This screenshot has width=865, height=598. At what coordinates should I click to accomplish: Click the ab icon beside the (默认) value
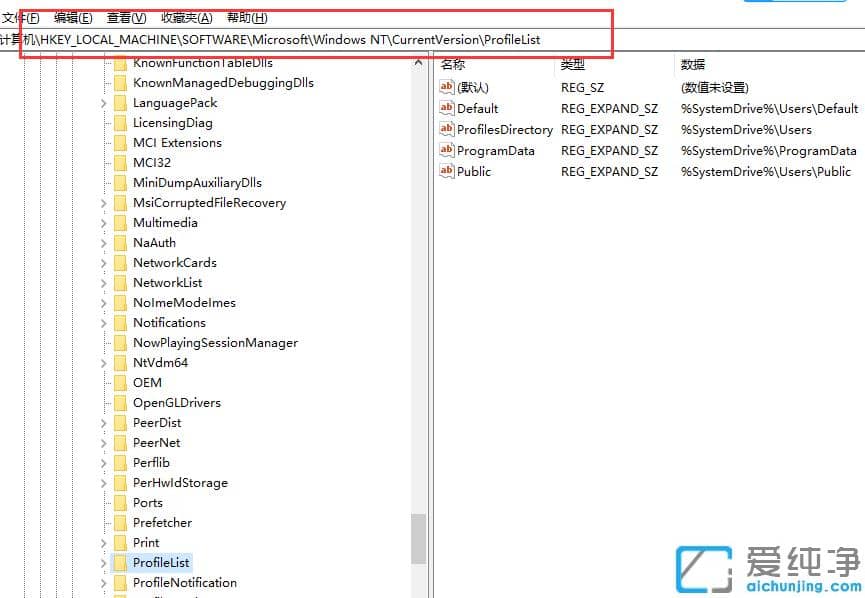(447, 87)
